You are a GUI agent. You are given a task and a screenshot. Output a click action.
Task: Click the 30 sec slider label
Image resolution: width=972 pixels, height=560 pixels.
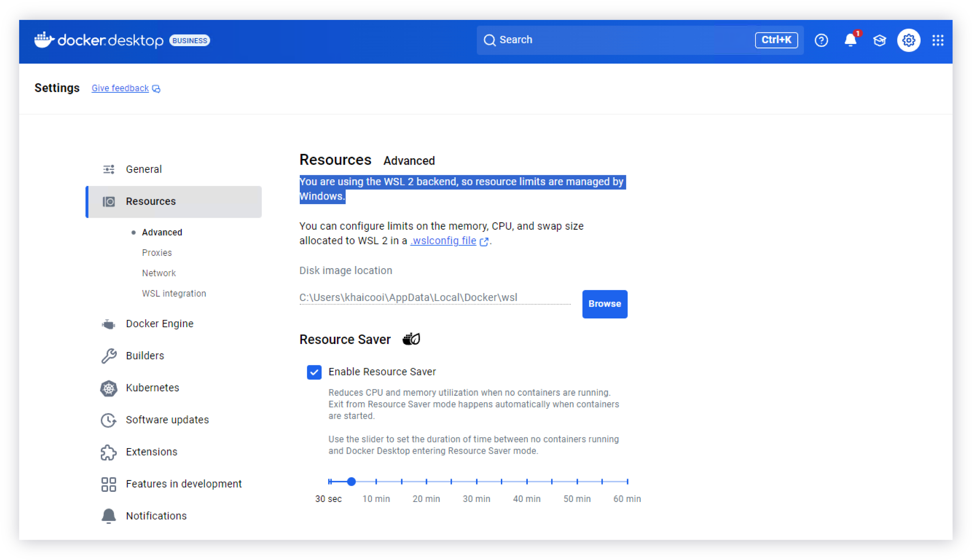(328, 499)
